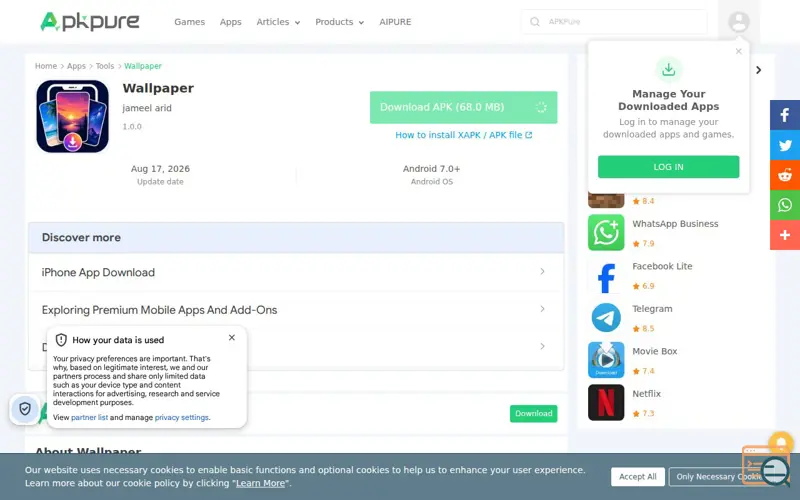Click the iPhone App Download text
Screen dimensions: 800x500
(x=98, y=272)
